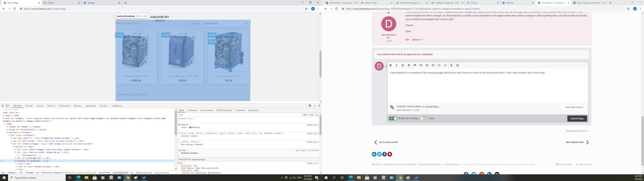Toggle the :hov element state panel
Viewport: 644px width, 181px height.
click(305, 115)
